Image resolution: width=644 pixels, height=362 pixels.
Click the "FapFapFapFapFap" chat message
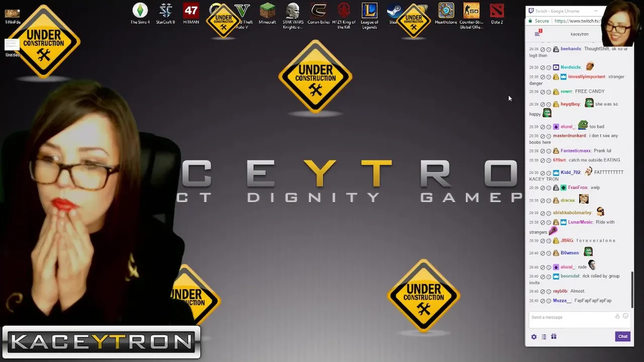593,301
